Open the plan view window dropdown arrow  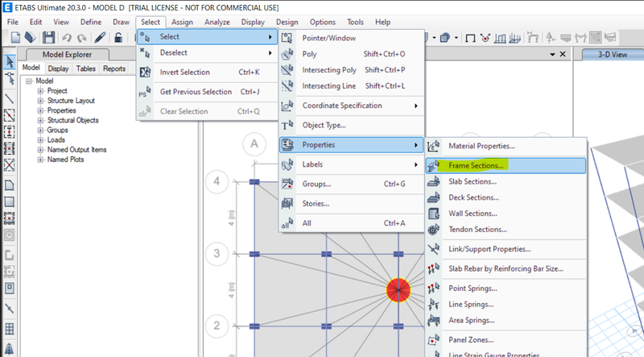tap(552, 54)
